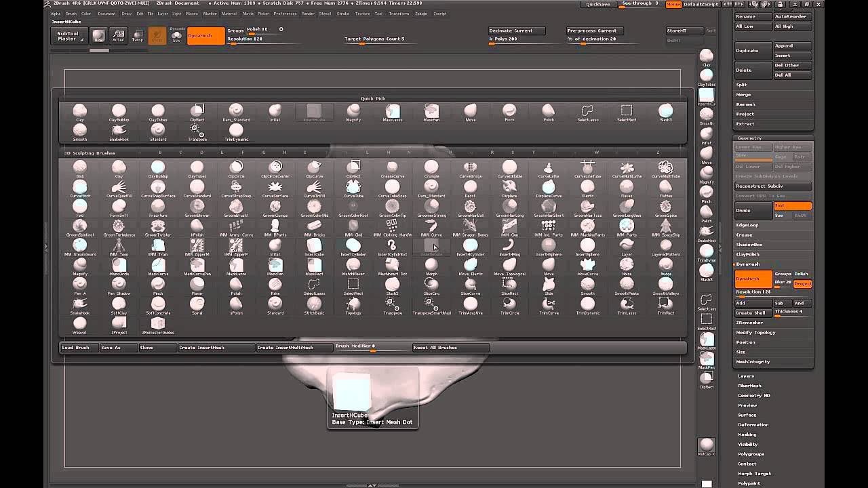This screenshot has height=488, width=868.
Task: Choose the ZRemesherGuides brush
Action: click(x=158, y=326)
